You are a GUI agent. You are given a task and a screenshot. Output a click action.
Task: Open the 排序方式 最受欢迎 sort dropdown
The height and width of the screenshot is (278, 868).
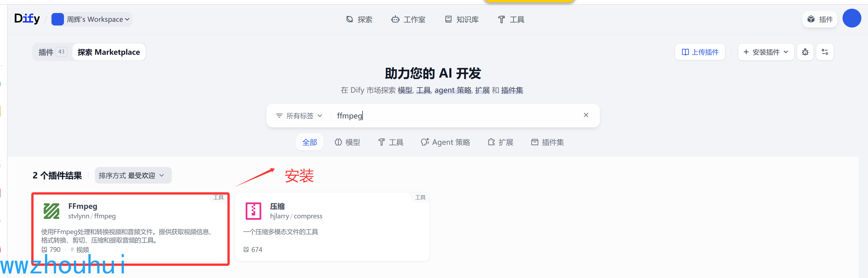[x=133, y=175]
